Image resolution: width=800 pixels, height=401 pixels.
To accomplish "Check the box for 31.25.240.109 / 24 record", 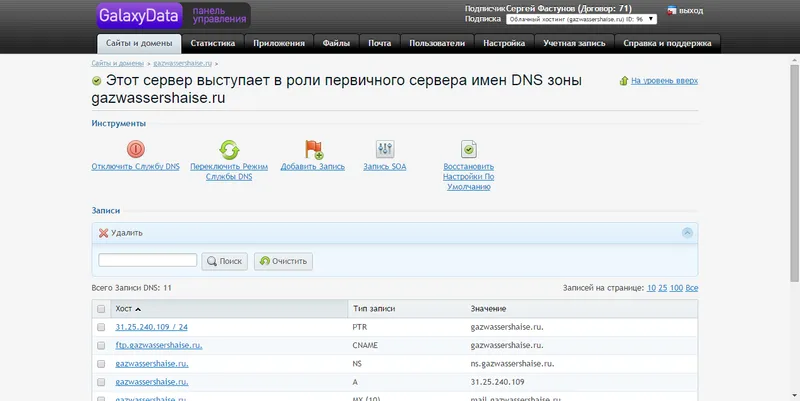I will pyautogui.click(x=101, y=327).
